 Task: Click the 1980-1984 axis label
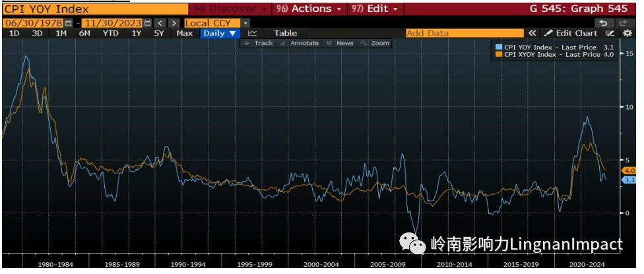pos(57,263)
